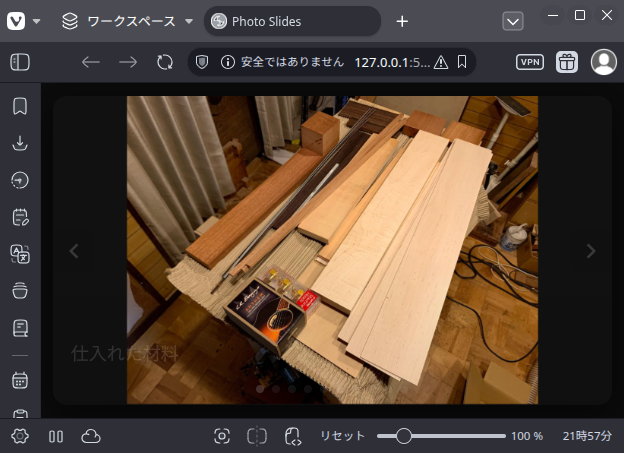Viewport: 624px width, 453px height.
Task: Go to next slide with right arrow
Action: 590,251
